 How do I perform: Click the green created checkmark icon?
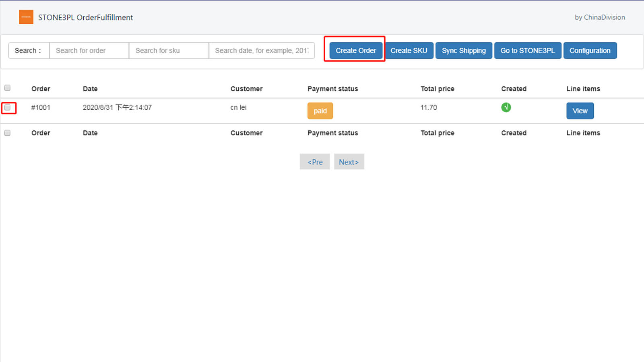(x=506, y=107)
